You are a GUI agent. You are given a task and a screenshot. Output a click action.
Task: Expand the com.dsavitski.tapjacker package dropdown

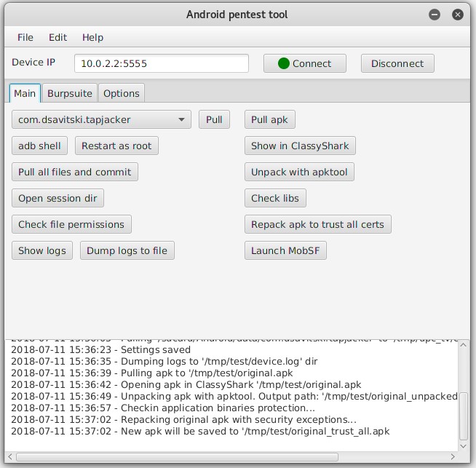[x=101, y=119]
